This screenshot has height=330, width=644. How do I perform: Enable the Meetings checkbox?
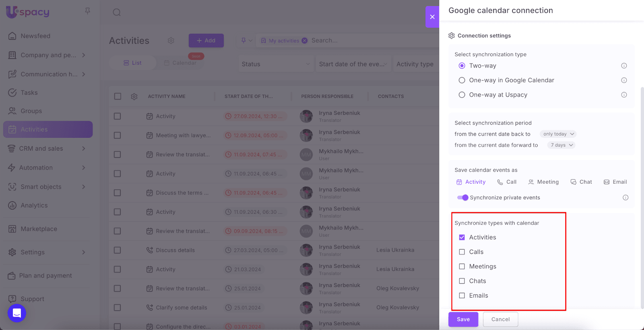[x=462, y=266]
